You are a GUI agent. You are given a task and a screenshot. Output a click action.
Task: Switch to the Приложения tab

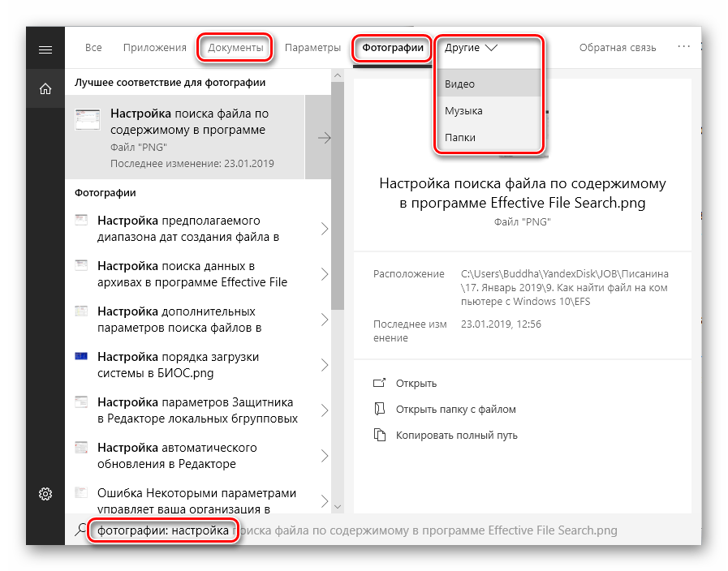154,48
